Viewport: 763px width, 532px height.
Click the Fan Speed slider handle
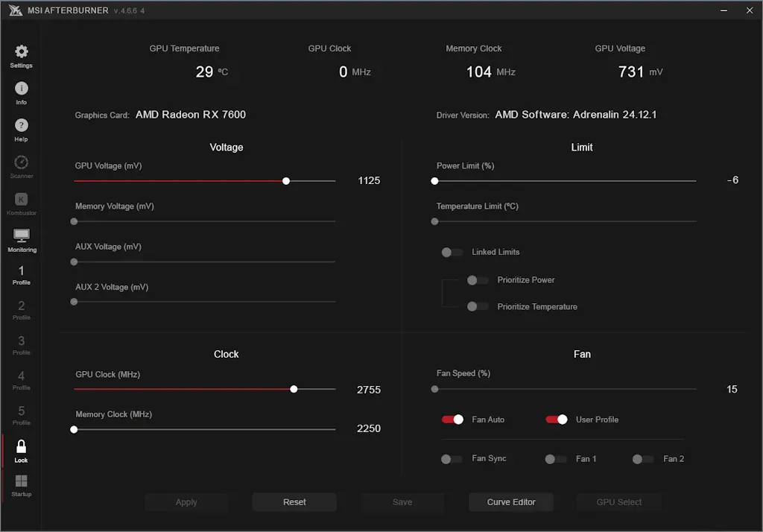click(435, 390)
